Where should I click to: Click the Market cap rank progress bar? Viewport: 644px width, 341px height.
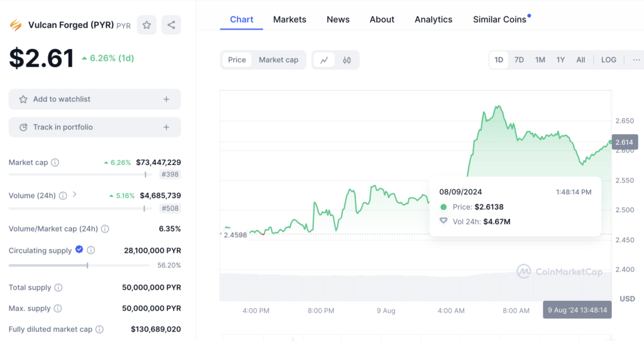[x=80, y=175]
